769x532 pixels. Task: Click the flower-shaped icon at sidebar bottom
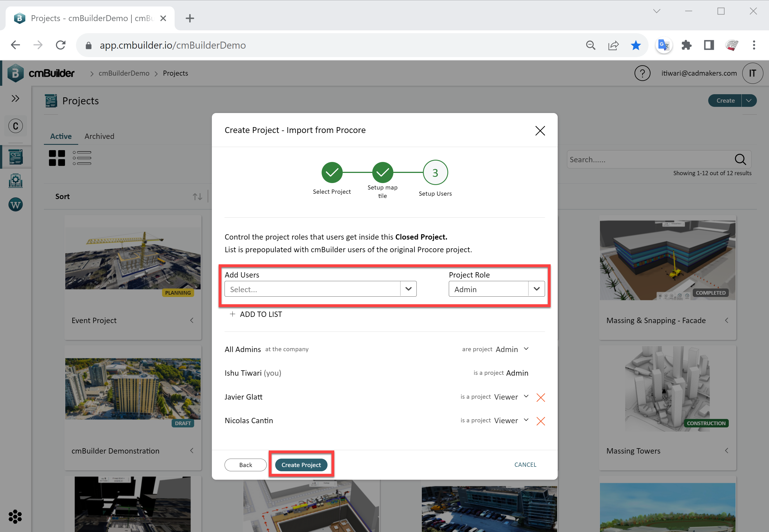point(15,516)
